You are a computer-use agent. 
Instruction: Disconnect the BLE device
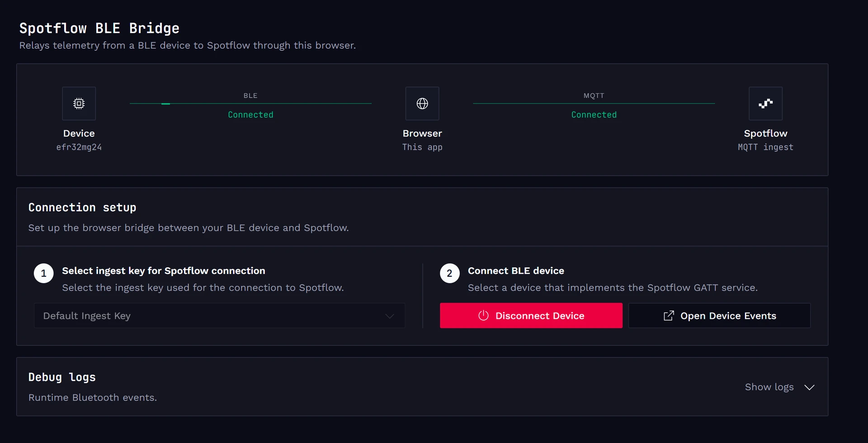[531, 316]
